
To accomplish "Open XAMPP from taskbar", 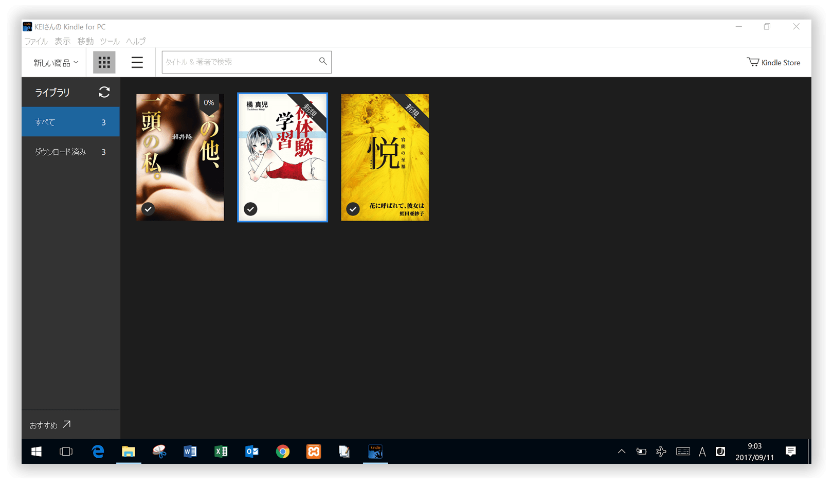I will tap(314, 452).
